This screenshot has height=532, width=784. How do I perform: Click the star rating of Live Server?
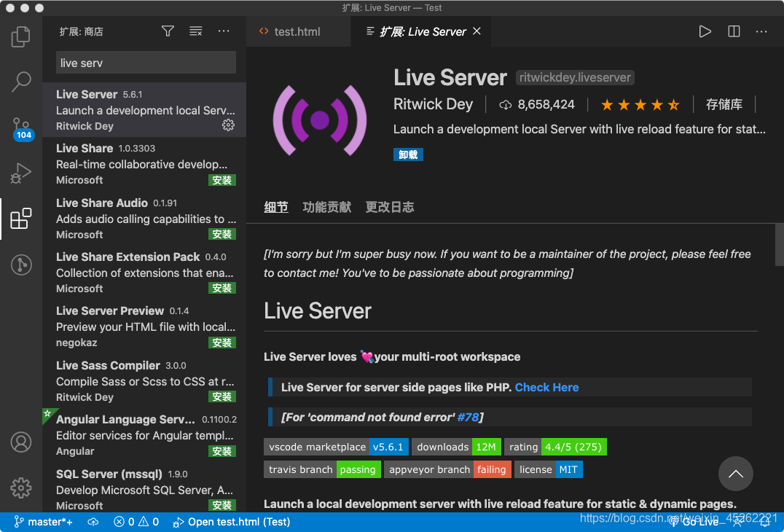[640, 104]
